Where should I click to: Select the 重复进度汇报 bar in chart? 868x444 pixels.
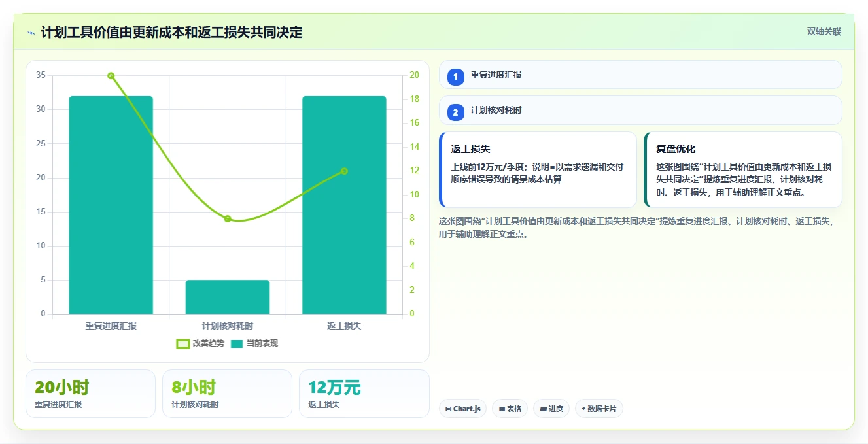[x=111, y=205]
